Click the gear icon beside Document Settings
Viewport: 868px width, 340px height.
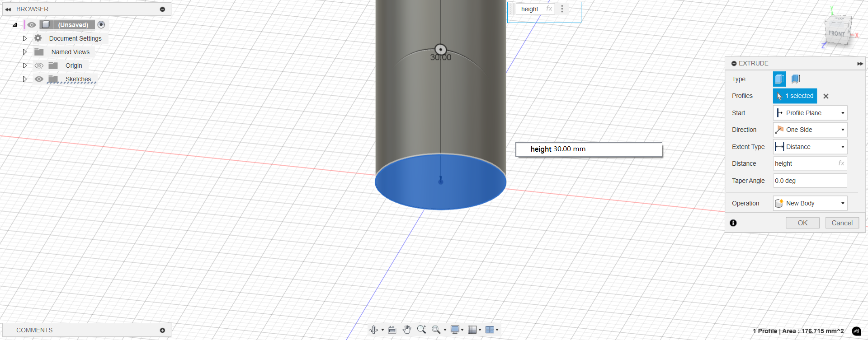(x=38, y=38)
